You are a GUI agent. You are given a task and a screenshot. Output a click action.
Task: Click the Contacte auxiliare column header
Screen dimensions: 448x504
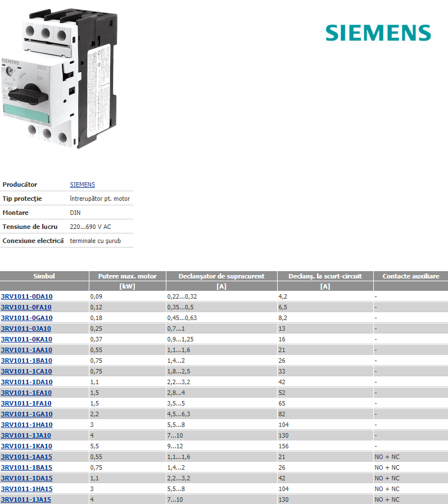411,276
